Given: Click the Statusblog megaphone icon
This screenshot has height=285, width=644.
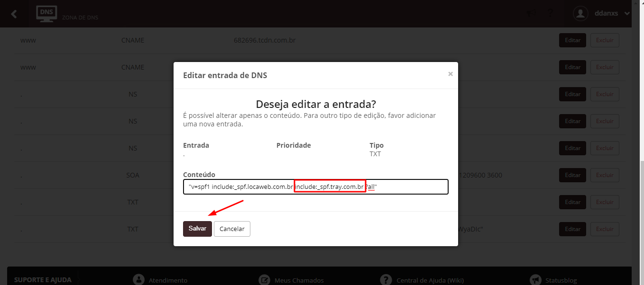Looking at the screenshot, I should (535, 279).
